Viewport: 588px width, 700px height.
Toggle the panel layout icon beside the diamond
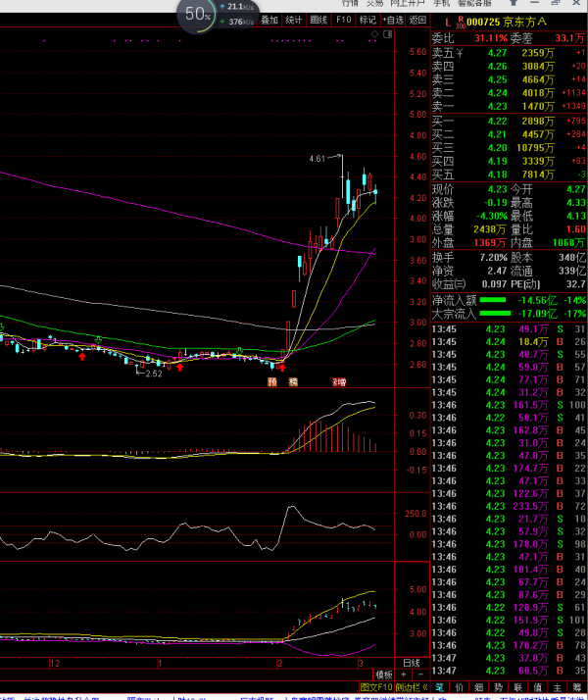pyautogui.click(x=388, y=34)
